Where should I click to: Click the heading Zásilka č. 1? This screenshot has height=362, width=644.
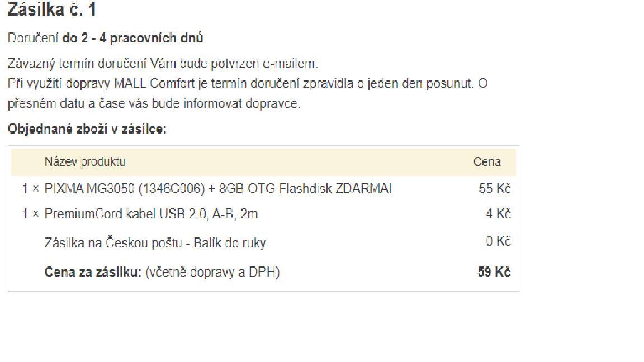click(52, 9)
